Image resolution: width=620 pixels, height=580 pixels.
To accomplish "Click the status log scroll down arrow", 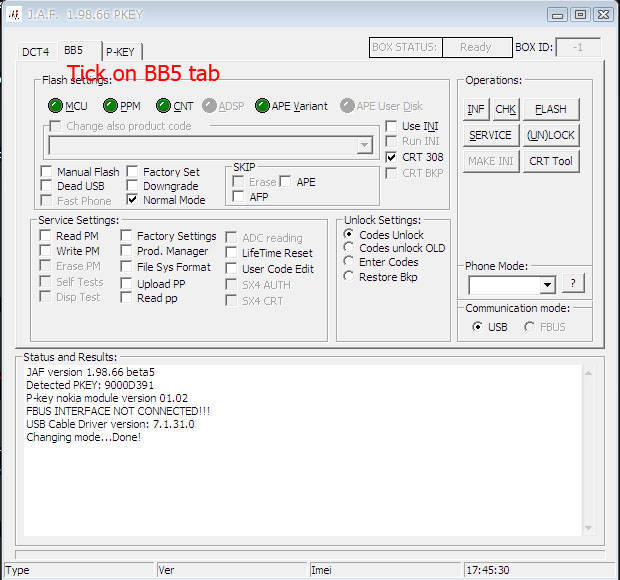I will (588, 528).
